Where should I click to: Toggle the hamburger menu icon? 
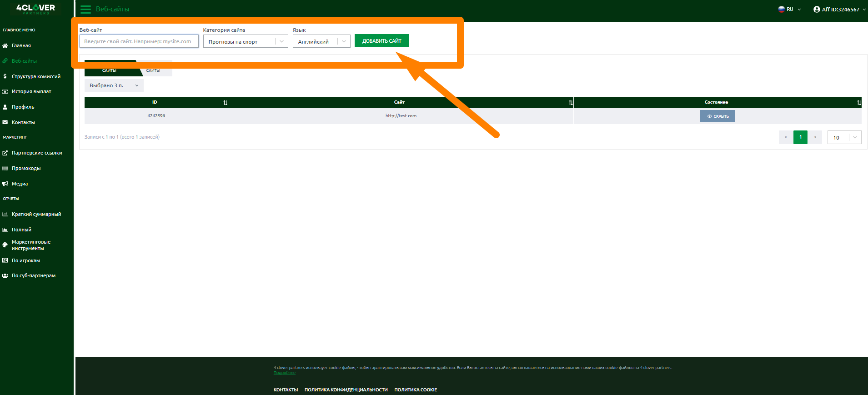tap(85, 9)
